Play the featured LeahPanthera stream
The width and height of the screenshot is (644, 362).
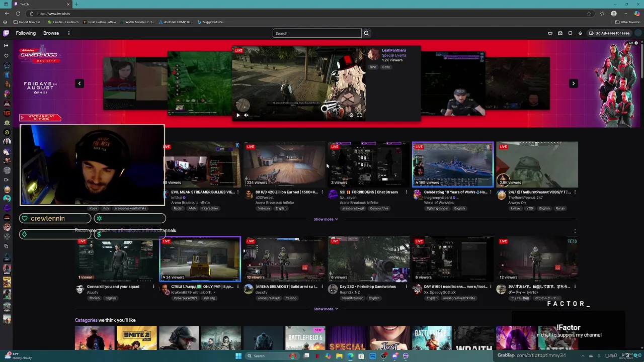pos(238,115)
